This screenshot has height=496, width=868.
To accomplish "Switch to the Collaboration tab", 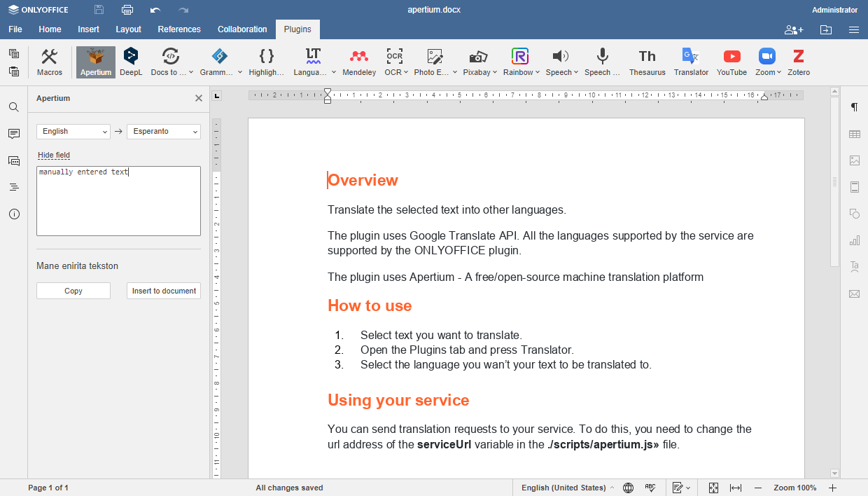I will click(242, 29).
